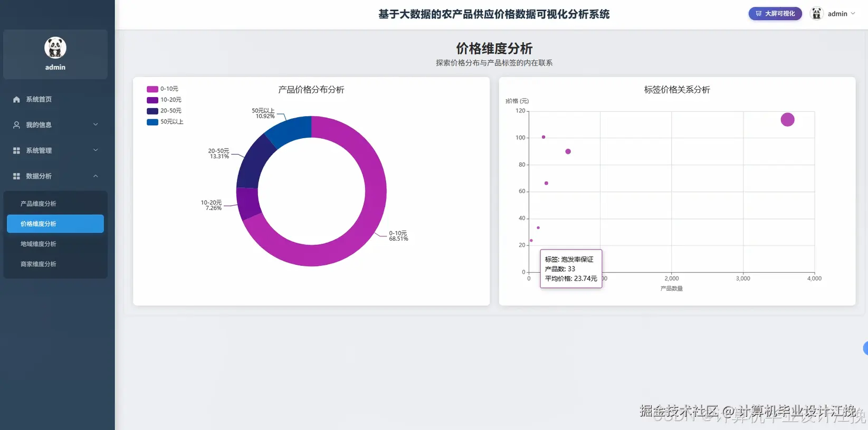Click the 10-20元 7.26% pie label
Screen dimensions: 868x430
pos(211,205)
